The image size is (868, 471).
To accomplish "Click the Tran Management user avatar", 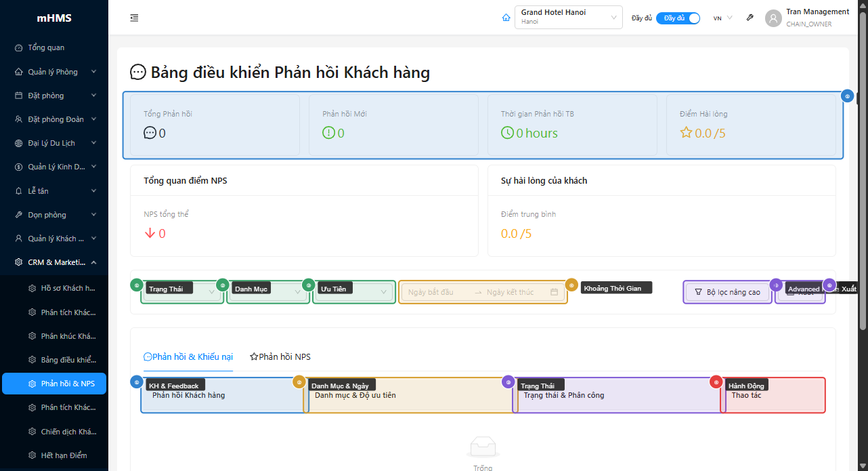I will tap(773, 18).
